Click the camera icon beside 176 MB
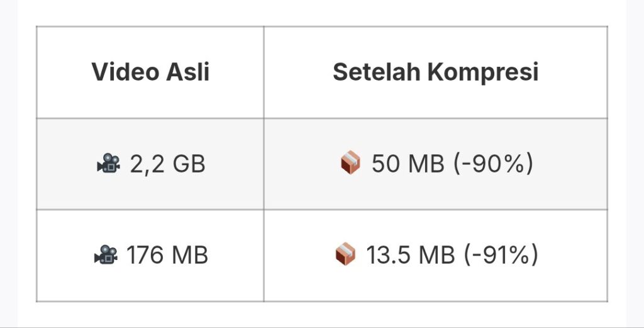This screenshot has width=644, height=328. click(106, 256)
